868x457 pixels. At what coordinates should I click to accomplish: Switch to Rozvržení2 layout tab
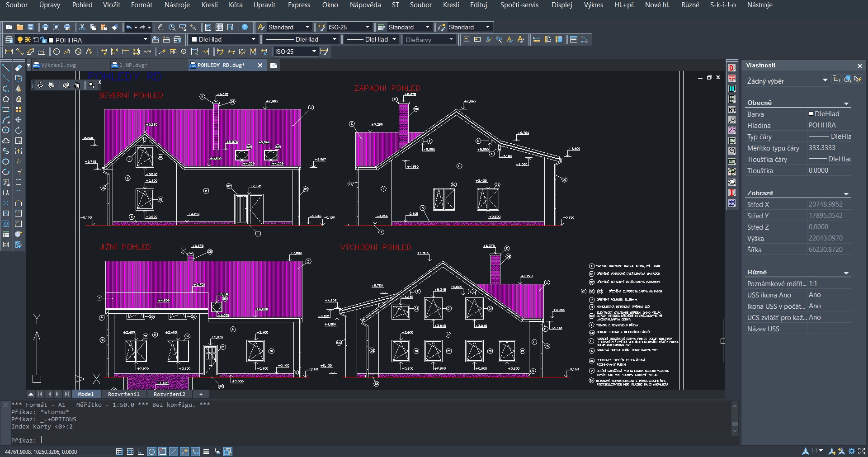pos(170,394)
